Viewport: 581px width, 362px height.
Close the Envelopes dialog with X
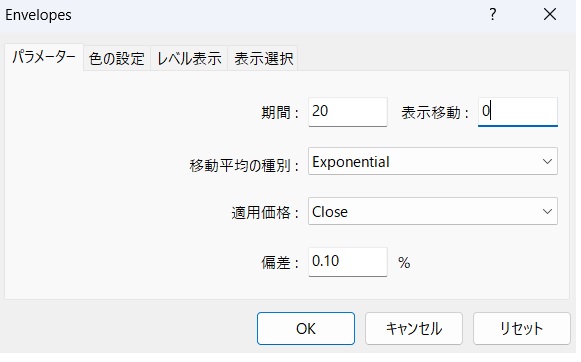(x=550, y=15)
